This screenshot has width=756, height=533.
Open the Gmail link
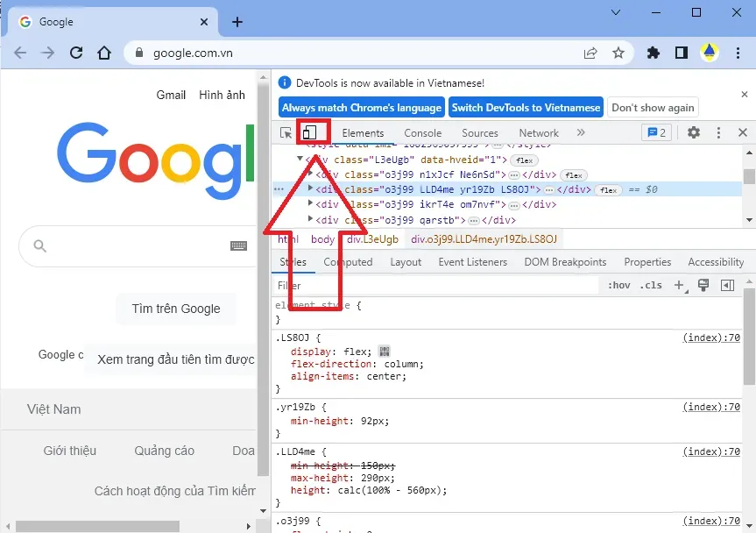point(171,95)
